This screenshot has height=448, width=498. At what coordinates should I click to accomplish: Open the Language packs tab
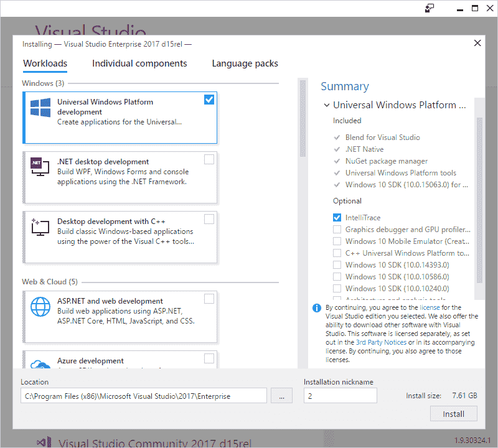coord(243,63)
